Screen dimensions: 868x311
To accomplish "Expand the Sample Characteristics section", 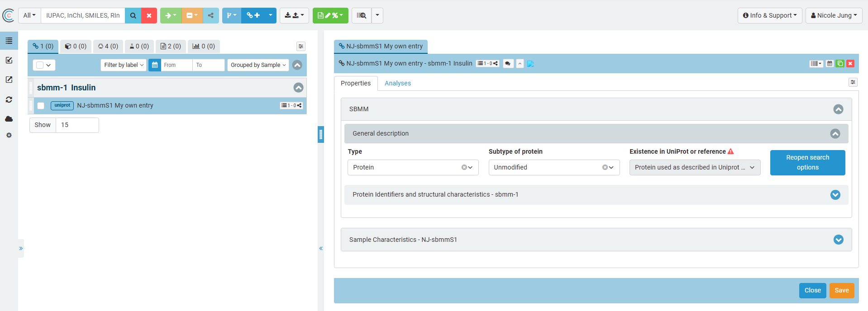I will point(838,240).
